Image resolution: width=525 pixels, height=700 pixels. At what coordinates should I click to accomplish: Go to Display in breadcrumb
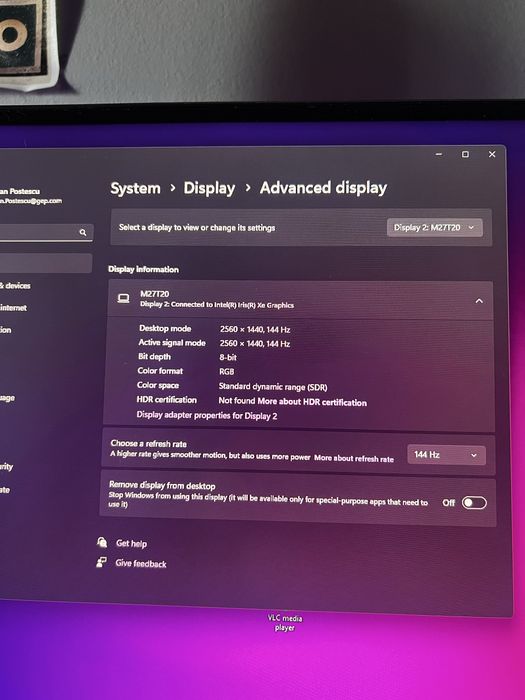pyautogui.click(x=209, y=188)
